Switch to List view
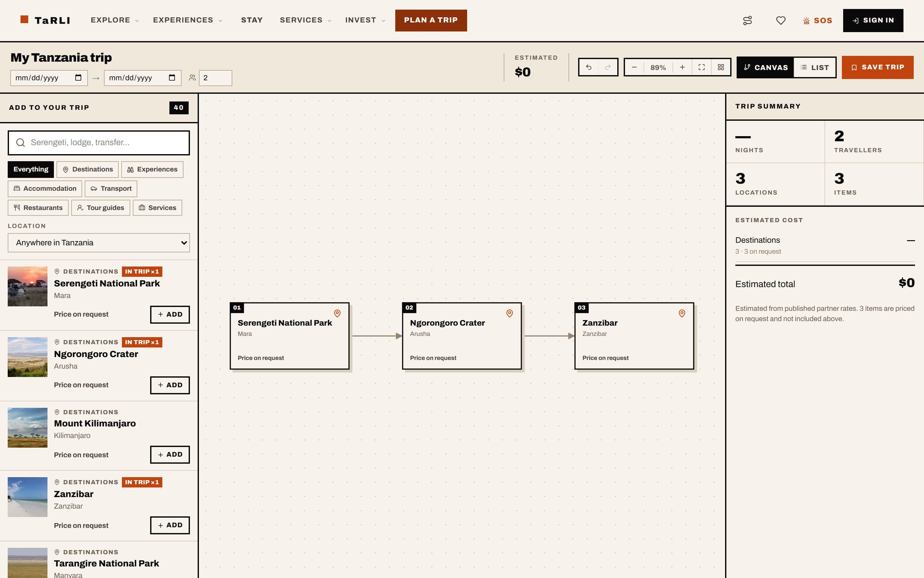 tap(814, 67)
